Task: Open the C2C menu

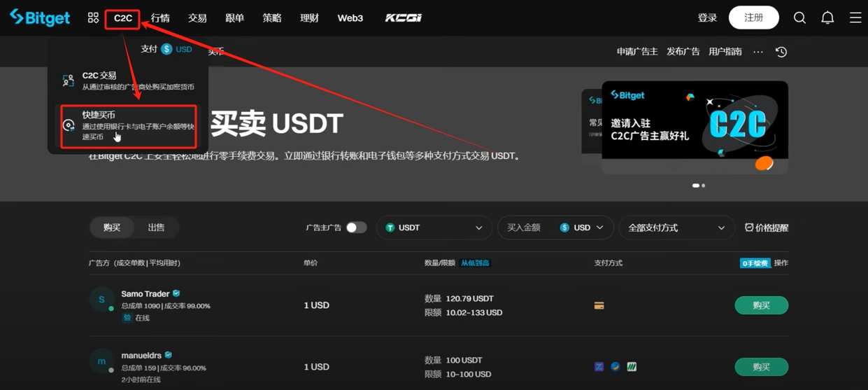Action: pos(123,18)
